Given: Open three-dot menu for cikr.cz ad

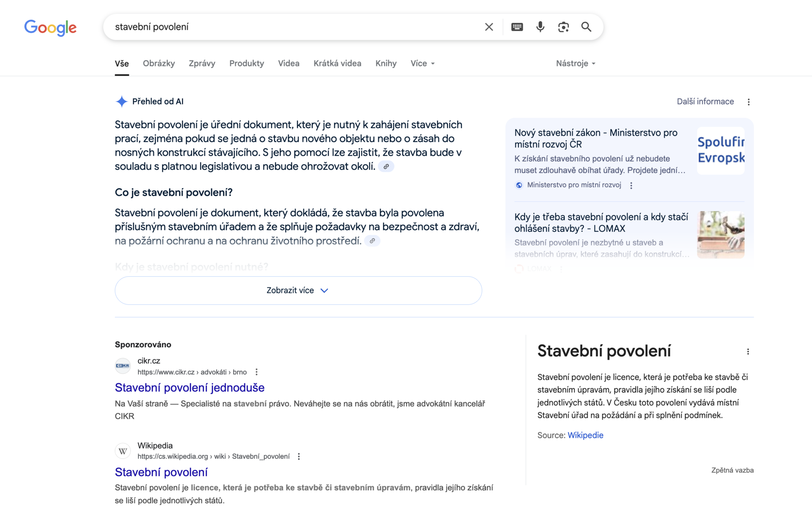Looking at the screenshot, I should point(257,372).
